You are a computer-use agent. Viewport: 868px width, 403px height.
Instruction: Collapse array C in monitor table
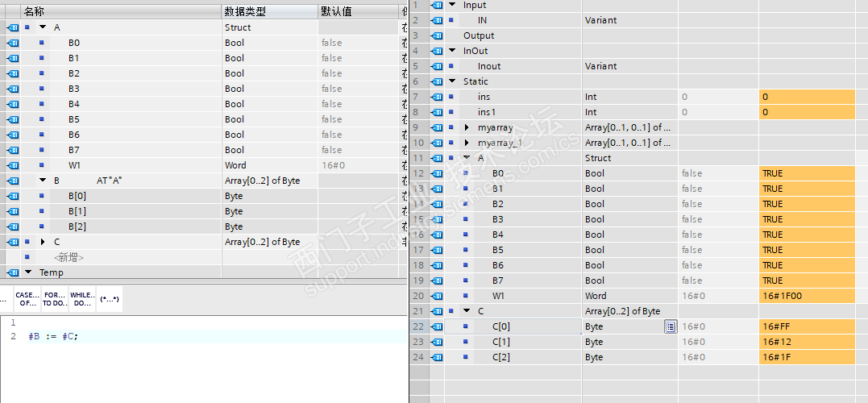tap(467, 311)
